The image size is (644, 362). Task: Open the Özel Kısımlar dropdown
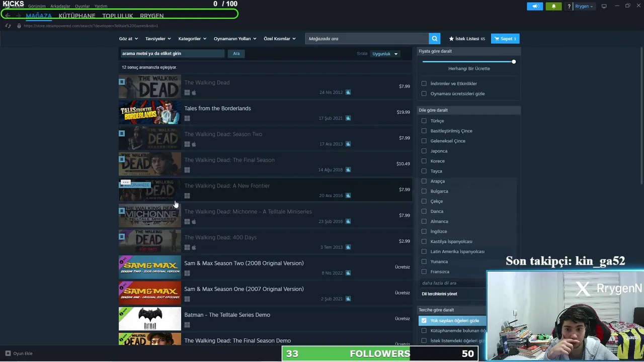click(x=280, y=39)
